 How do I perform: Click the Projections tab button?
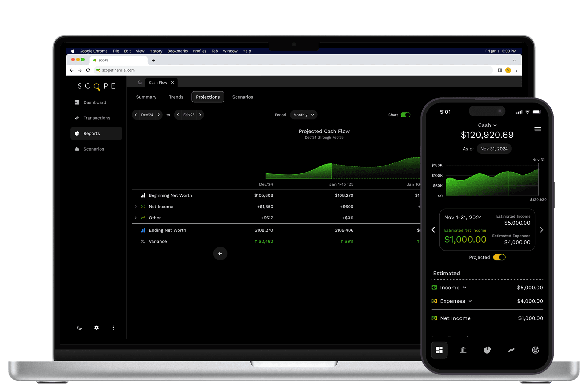tap(208, 97)
